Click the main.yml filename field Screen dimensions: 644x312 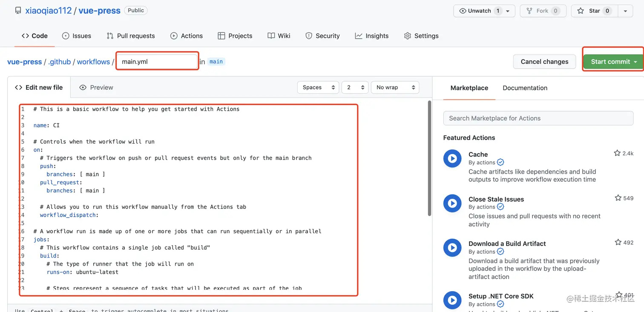pyautogui.click(x=157, y=62)
